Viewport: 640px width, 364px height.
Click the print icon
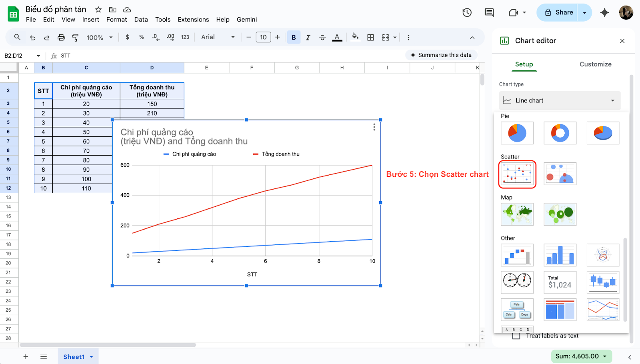(x=61, y=38)
